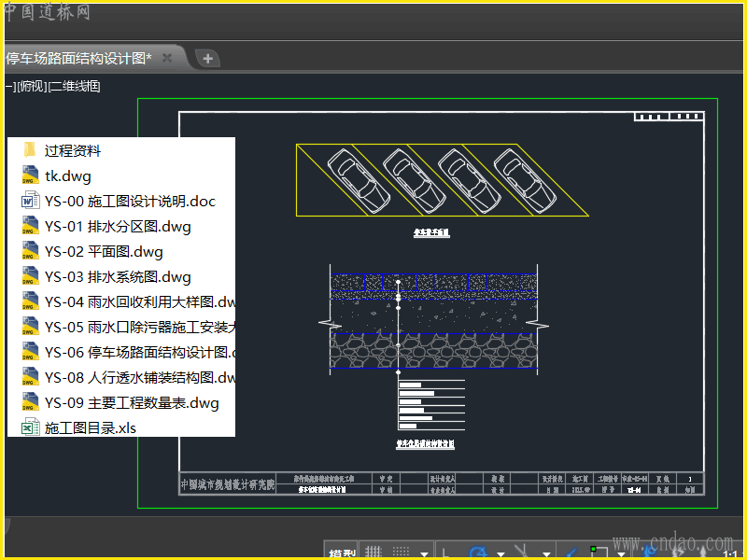Open the 施工图目录.xls spreadsheet file
The image size is (747, 560).
point(90,427)
